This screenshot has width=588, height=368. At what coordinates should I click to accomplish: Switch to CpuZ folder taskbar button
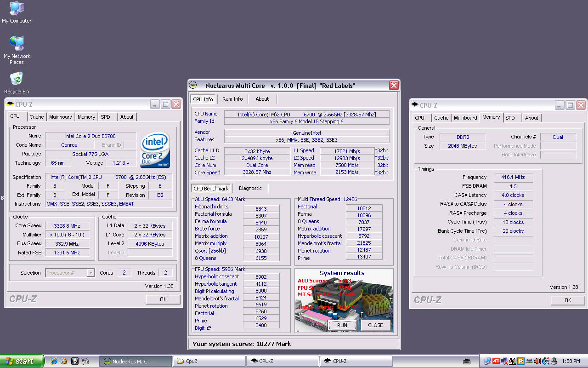[x=209, y=361]
